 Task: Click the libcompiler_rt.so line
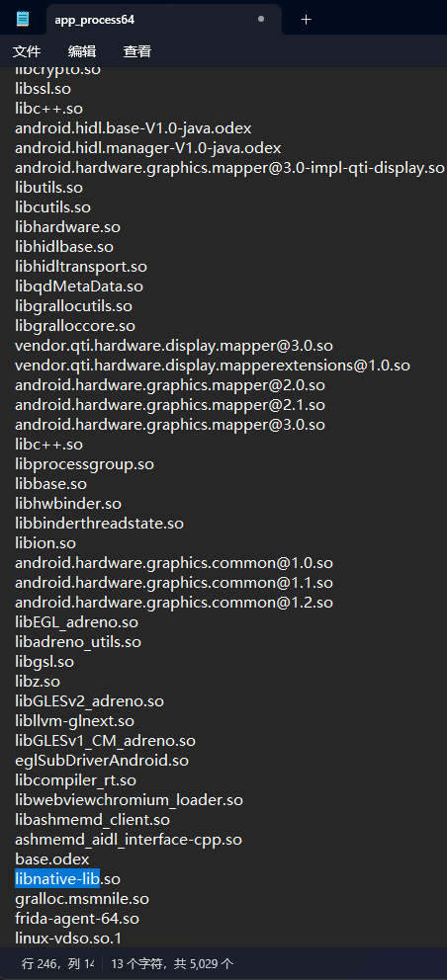[x=76, y=780]
